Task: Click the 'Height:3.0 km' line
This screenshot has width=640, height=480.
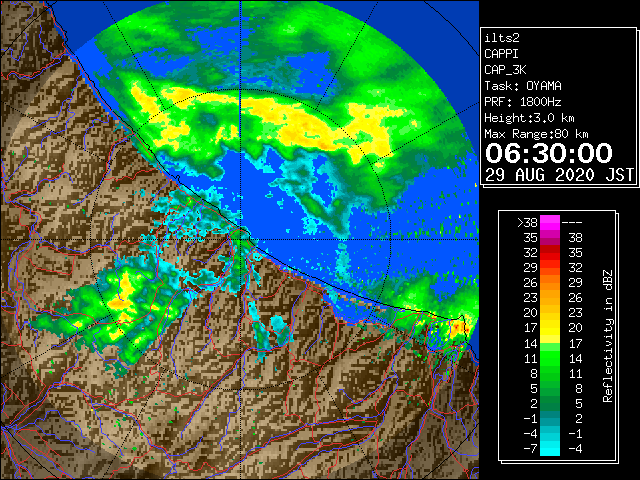Action: pyautogui.click(x=529, y=118)
